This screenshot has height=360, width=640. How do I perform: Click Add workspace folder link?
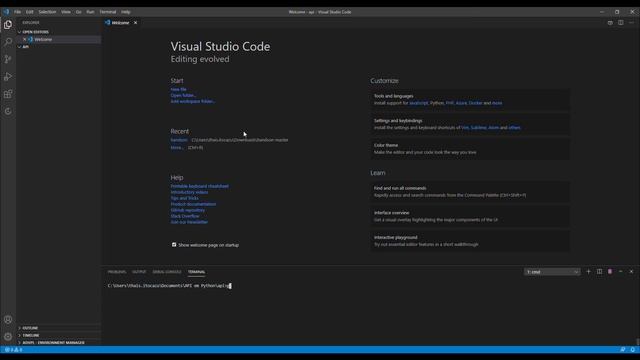[x=193, y=101]
